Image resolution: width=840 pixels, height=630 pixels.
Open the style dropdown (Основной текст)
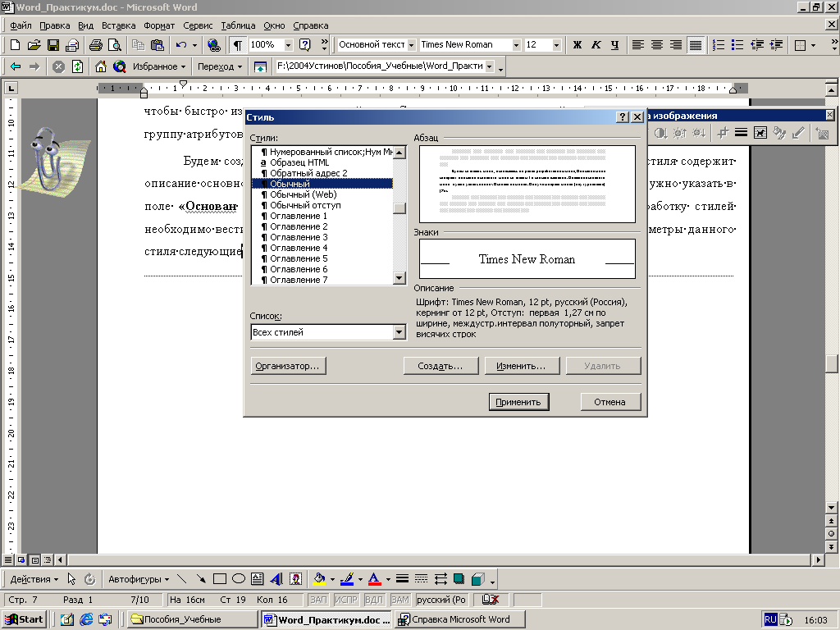click(412, 45)
